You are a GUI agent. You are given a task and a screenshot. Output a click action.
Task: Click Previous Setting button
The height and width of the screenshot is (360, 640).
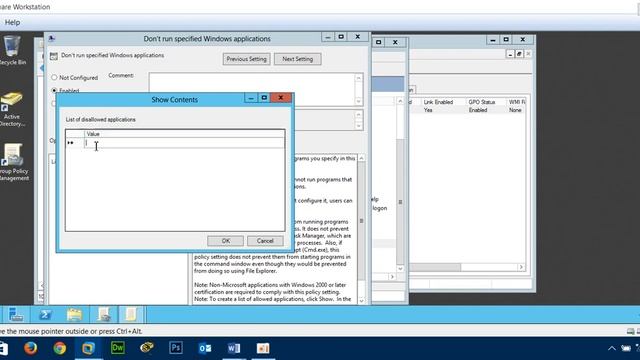coord(247,59)
